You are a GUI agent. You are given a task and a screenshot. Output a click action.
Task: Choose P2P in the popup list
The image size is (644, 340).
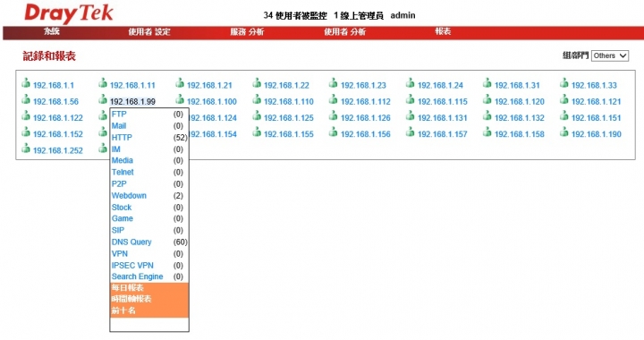click(119, 184)
